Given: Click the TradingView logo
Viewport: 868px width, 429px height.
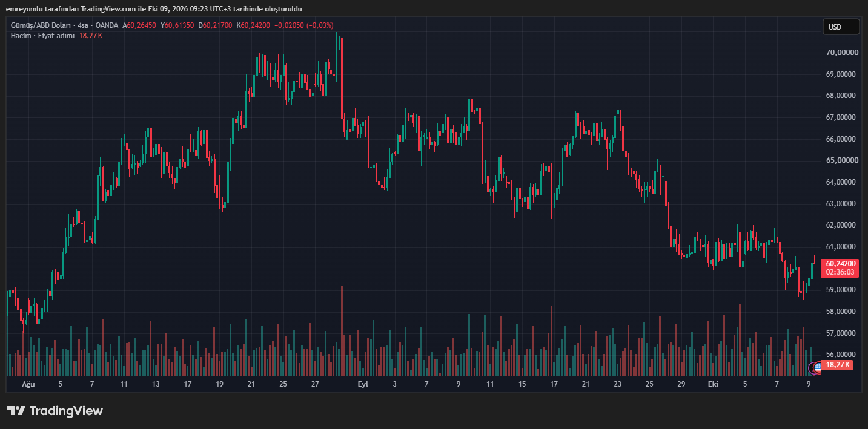Looking at the screenshot, I should pos(55,411).
